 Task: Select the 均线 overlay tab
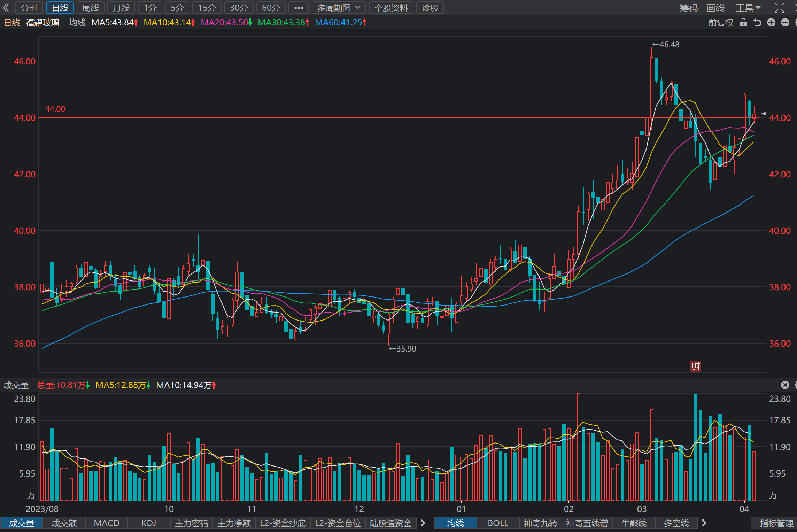click(x=456, y=523)
